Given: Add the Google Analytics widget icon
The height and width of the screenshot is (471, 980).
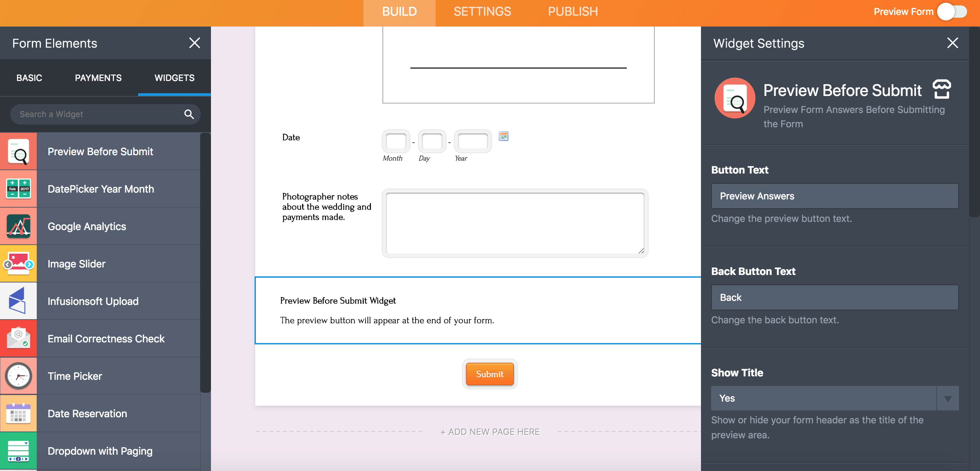Looking at the screenshot, I should [x=18, y=226].
